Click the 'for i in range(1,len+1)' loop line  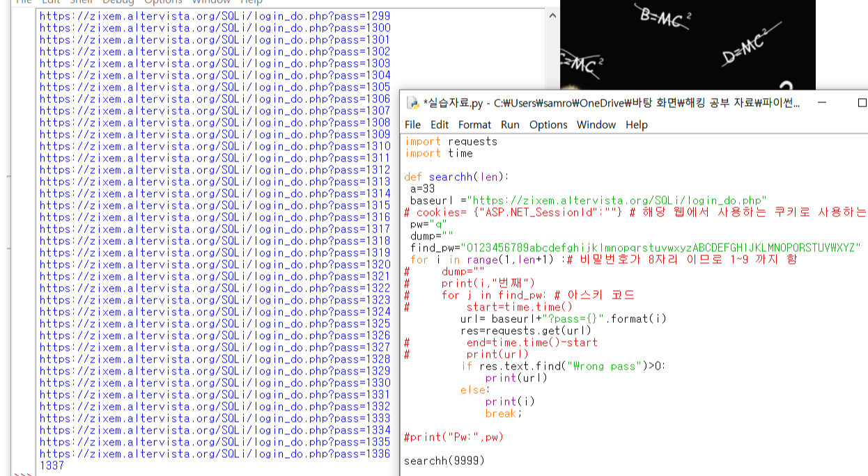click(603, 260)
